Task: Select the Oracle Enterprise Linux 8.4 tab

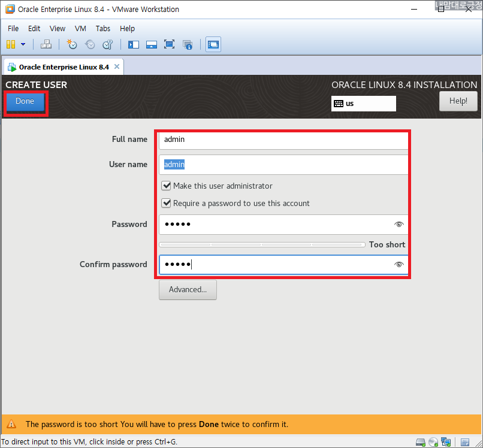Action: (64, 67)
